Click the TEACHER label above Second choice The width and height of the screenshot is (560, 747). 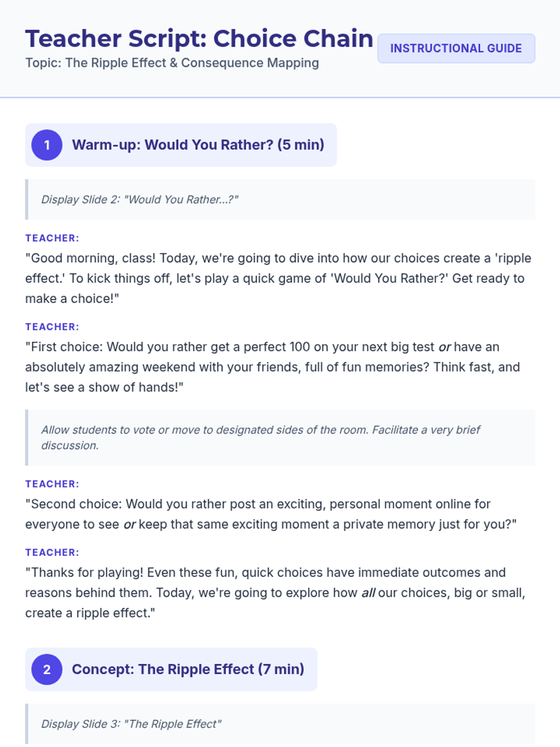tap(52, 484)
